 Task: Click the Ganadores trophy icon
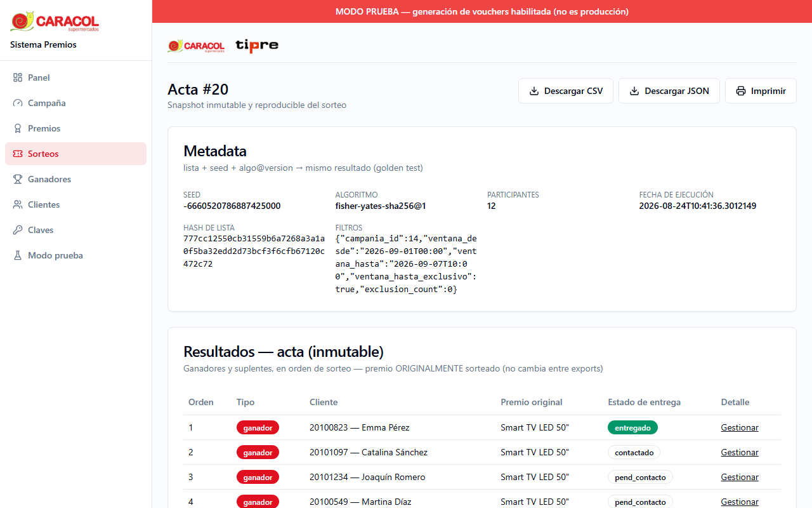[x=18, y=179]
